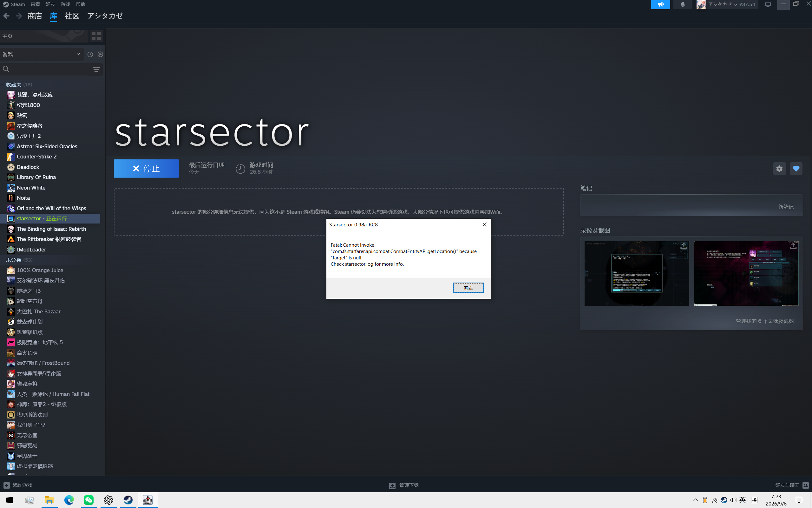Click the Add a Game plus icon
The image size is (812, 508).
(x=6, y=485)
